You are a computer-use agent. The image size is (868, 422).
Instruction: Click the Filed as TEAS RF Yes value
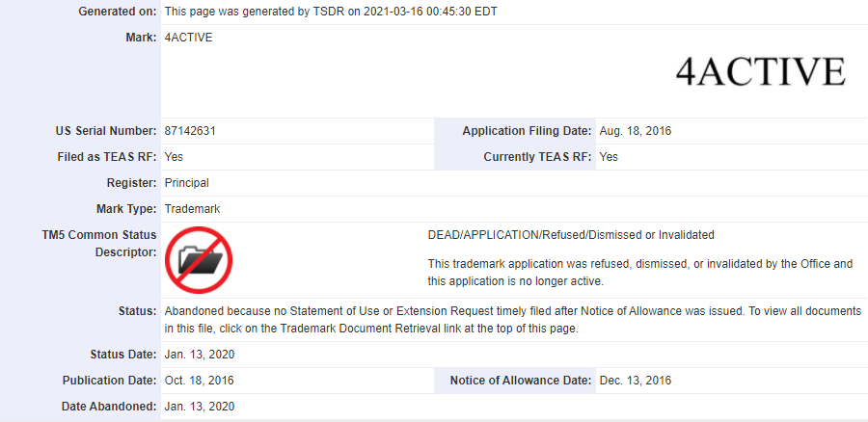tap(174, 157)
